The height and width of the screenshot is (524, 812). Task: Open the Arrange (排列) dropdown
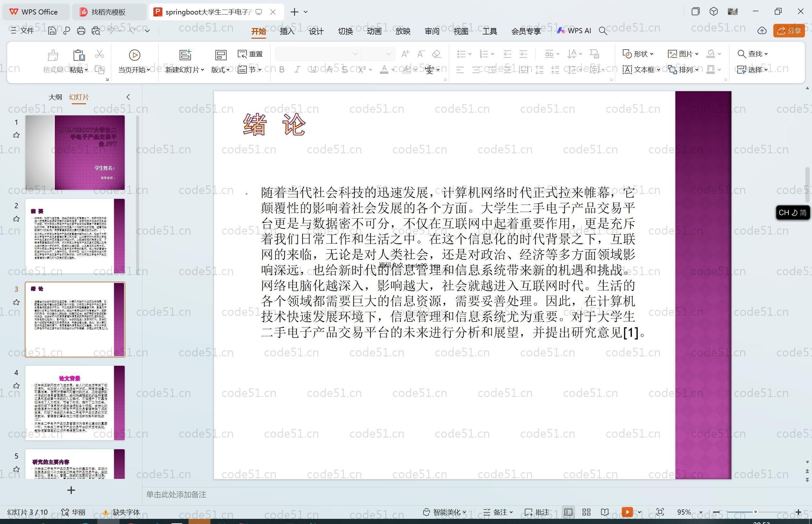click(x=683, y=70)
